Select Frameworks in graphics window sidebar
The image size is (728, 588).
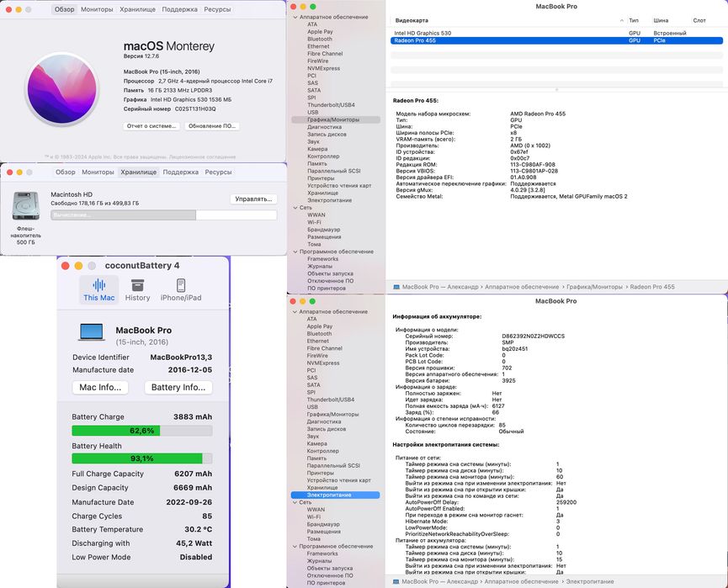pos(322,259)
